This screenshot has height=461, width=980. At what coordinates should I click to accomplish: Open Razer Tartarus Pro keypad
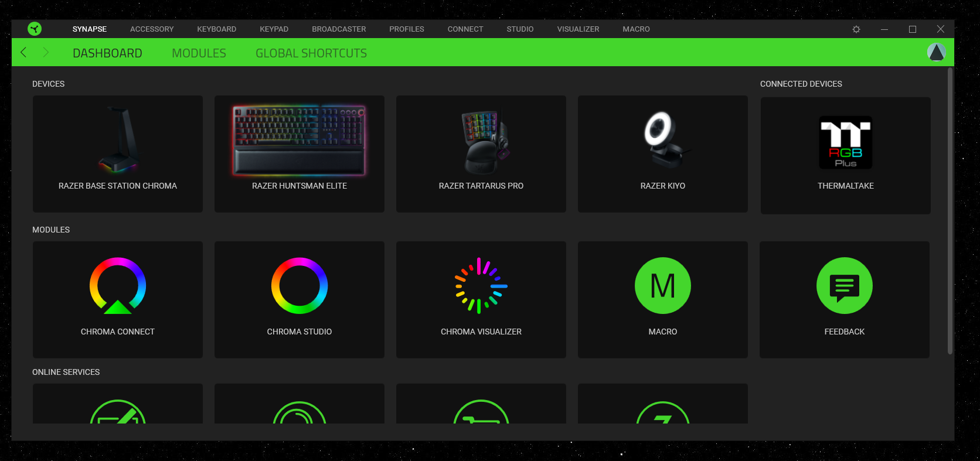(x=481, y=154)
